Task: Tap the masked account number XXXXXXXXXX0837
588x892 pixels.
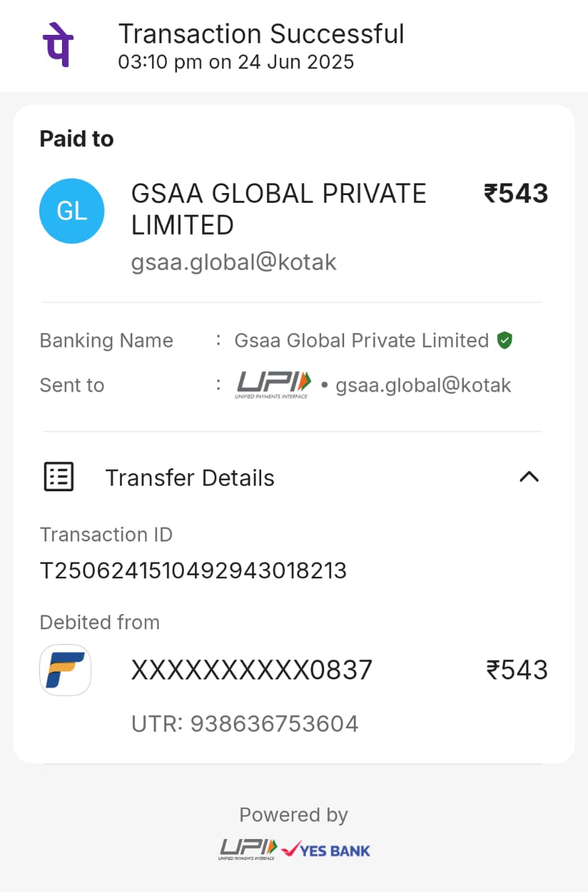Action: pos(252,670)
